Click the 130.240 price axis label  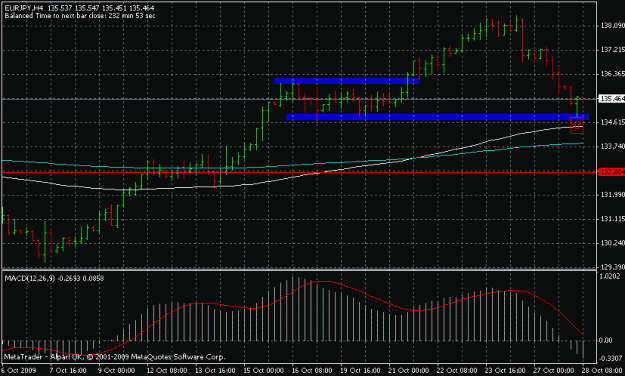[x=613, y=243]
